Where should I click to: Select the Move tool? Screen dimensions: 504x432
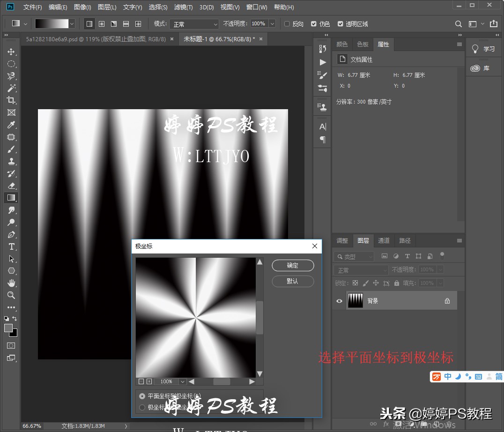point(11,52)
